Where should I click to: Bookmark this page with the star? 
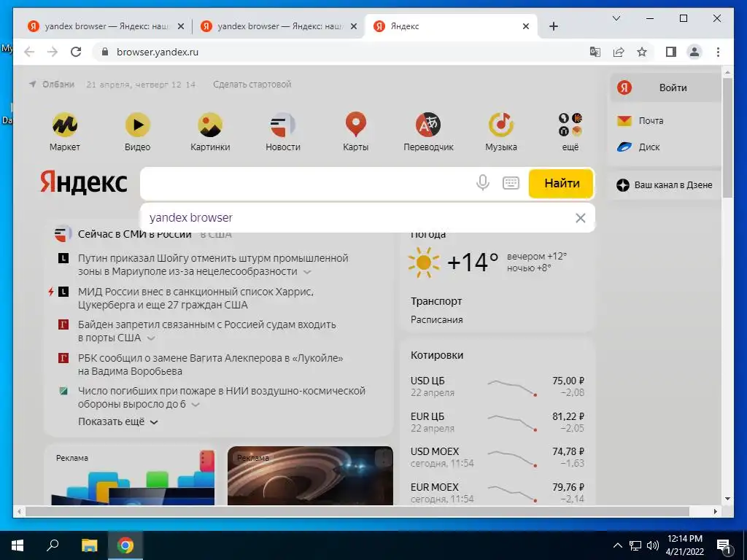click(x=642, y=52)
